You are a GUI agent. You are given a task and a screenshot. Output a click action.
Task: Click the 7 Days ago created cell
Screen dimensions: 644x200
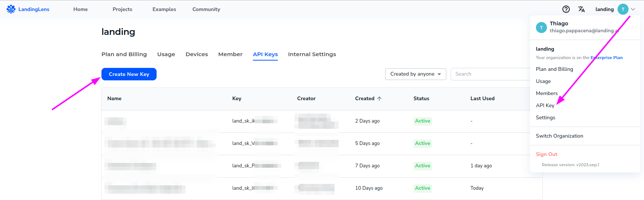click(x=367, y=166)
